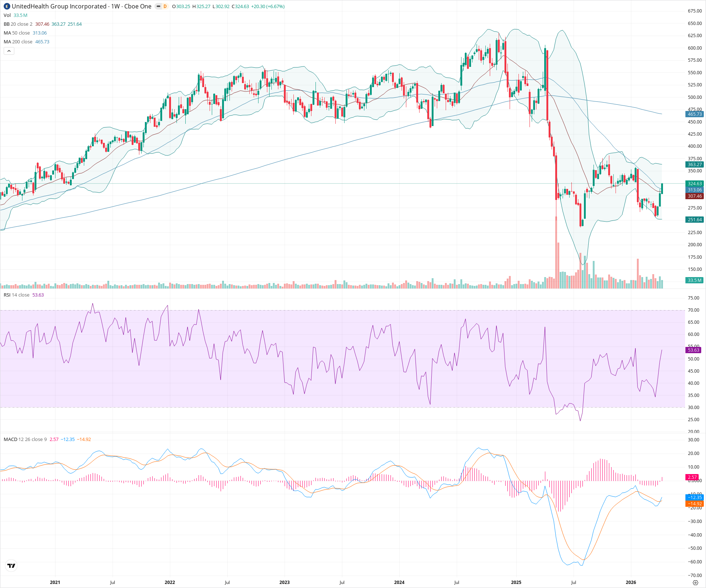This screenshot has height=588, width=706.
Task: Click the red 307.46 Bollinger basis price label
Action: coord(694,196)
